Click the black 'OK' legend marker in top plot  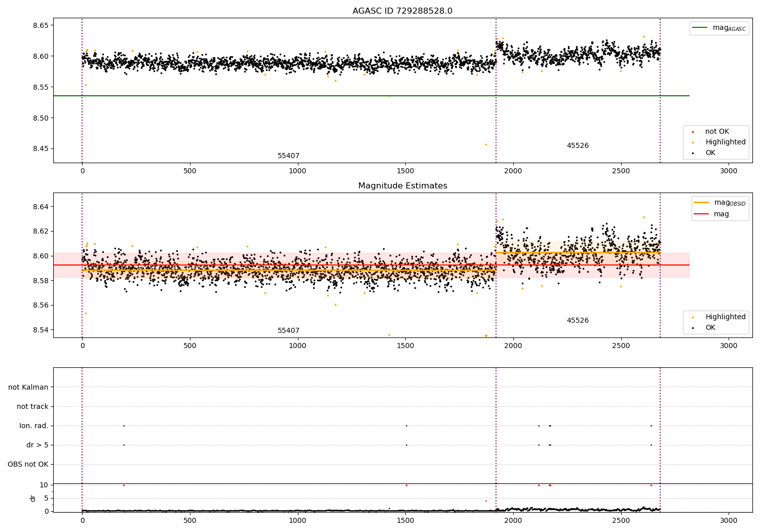693,153
